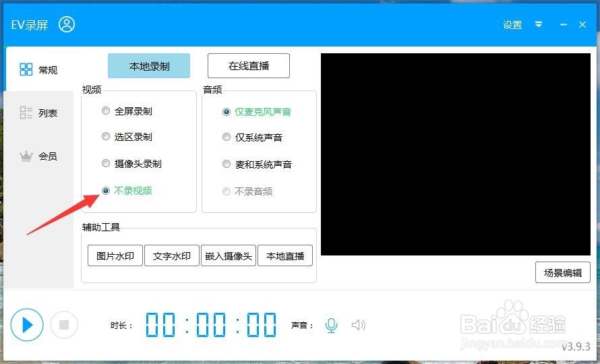The image size is (600, 364).
Task: Choose the 选区录制 radio option
Action: click(x=127, y=137)
